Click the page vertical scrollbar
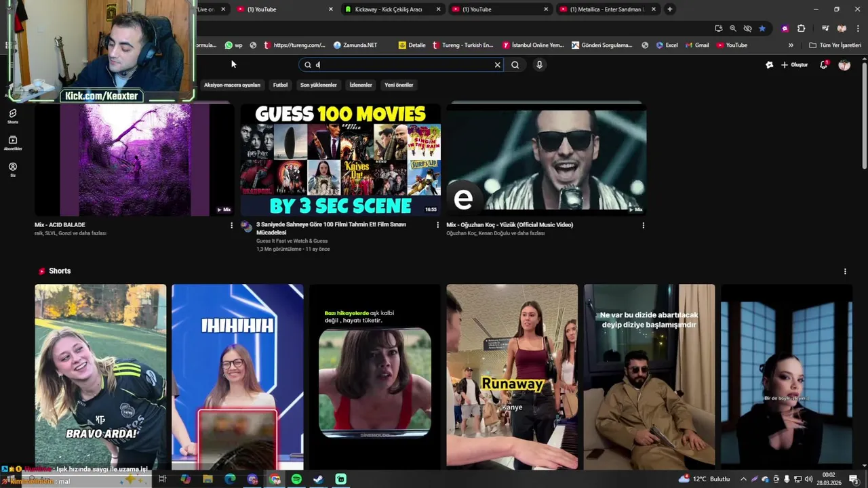868x488 pixels. pyautogui.click(x=864, y=115)
